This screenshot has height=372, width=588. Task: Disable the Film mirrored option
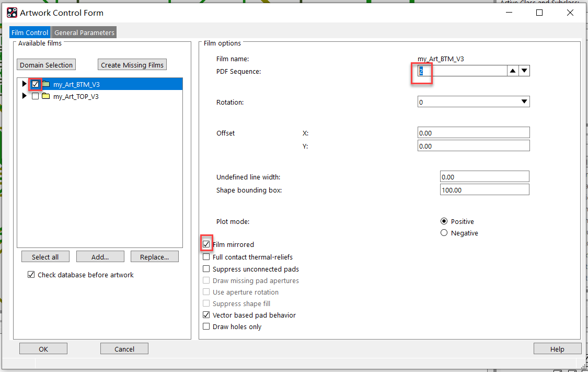pos(207,244)
